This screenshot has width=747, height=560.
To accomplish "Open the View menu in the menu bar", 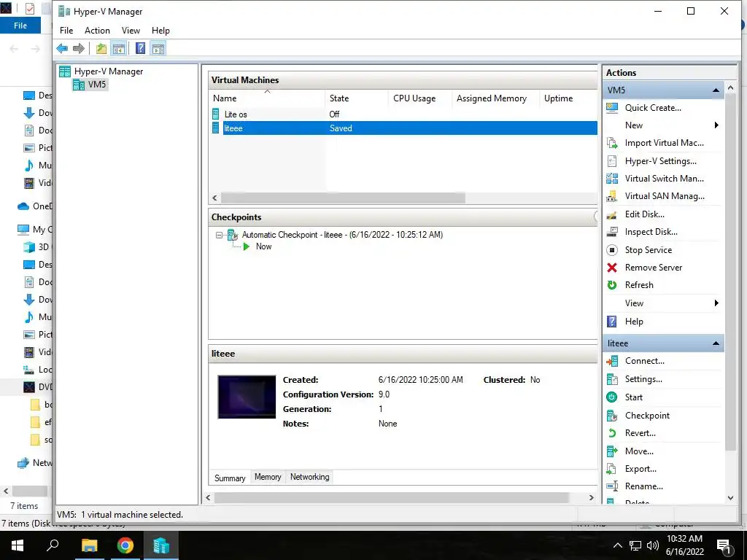I will 131,31.
